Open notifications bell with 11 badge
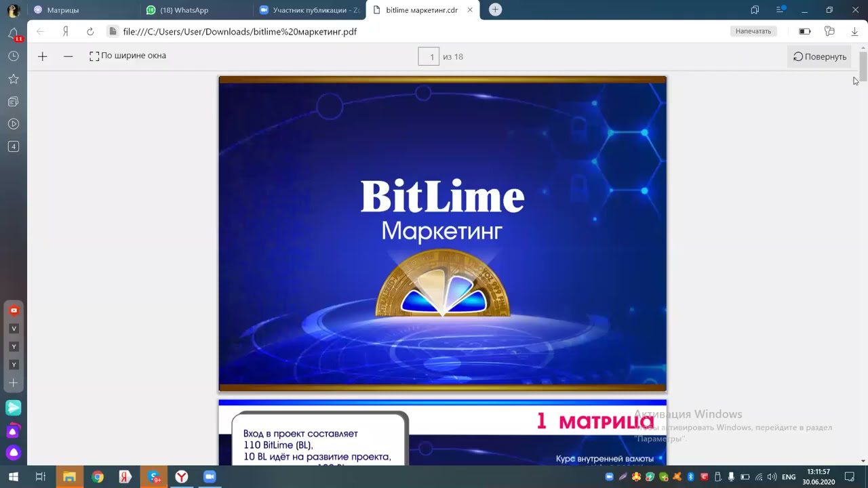This screenshot has height=488, width=868. pyautogui.click(x=14, y=34)
